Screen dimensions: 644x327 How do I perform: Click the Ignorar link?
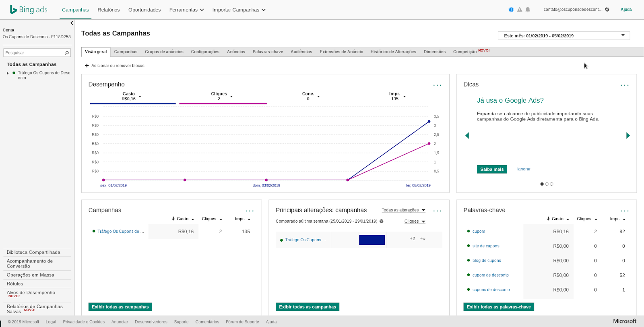point(524,169)
